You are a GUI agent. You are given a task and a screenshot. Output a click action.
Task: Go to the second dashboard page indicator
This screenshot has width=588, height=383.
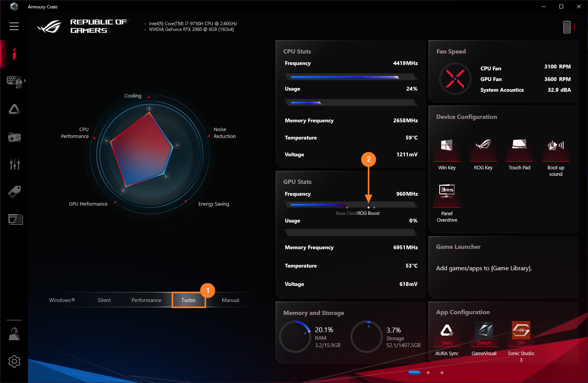[x=428, y=372]
